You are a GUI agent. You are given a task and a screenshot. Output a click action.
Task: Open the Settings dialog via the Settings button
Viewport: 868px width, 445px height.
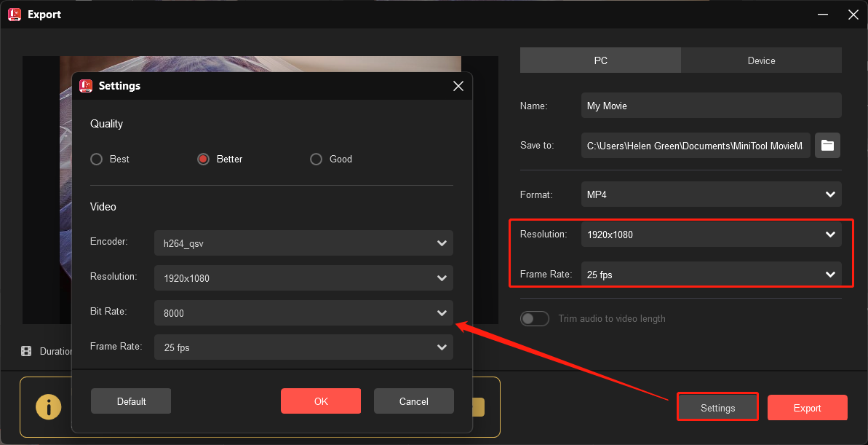[x=717, y=407]
